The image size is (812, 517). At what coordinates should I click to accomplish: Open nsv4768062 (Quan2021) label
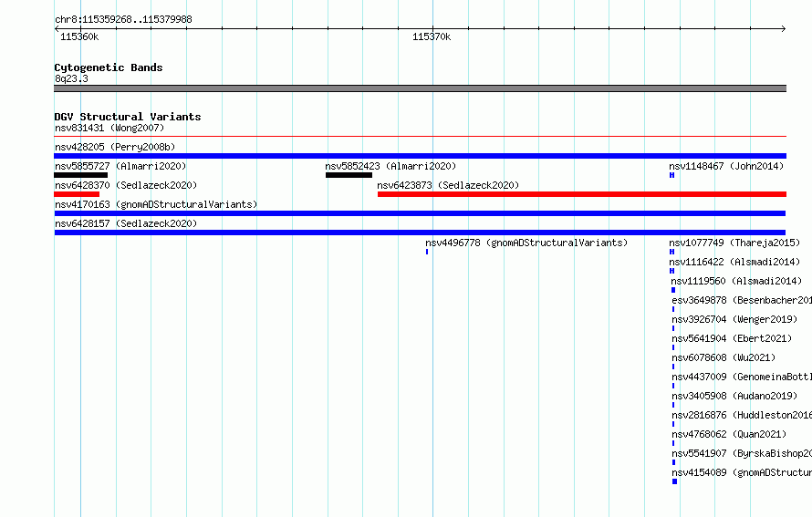click(x=729, y=434)
